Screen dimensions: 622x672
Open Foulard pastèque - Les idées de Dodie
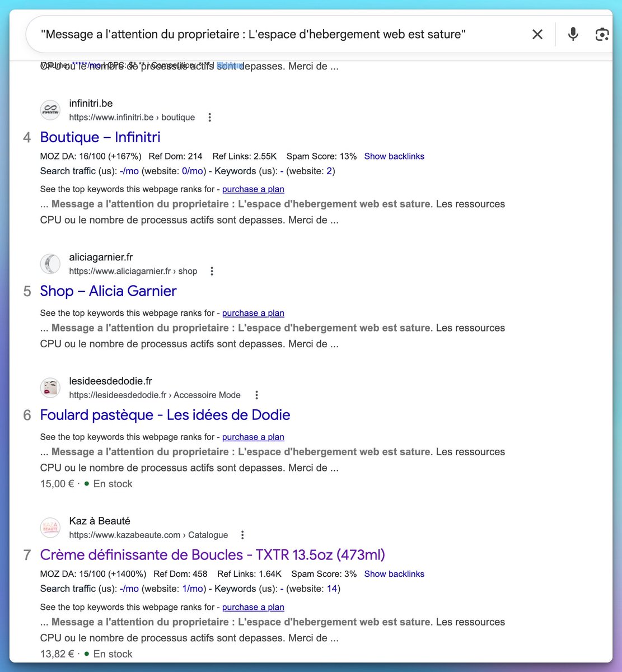(165, 415)
